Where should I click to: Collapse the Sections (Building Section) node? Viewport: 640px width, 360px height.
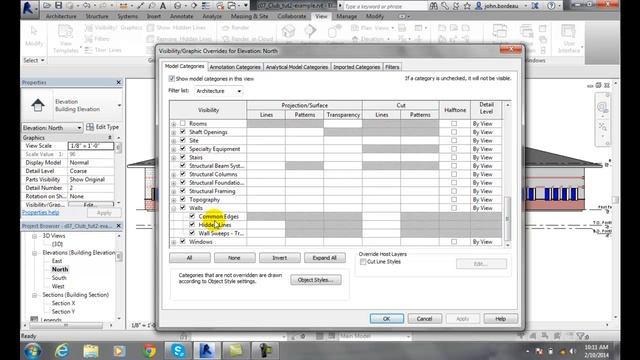coord(35,295)
